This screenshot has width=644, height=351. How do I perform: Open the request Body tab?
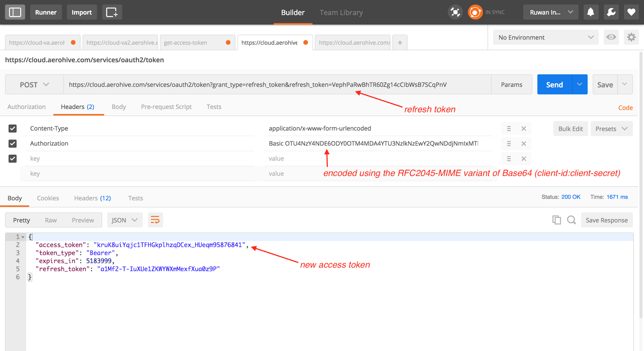(119, 107)
